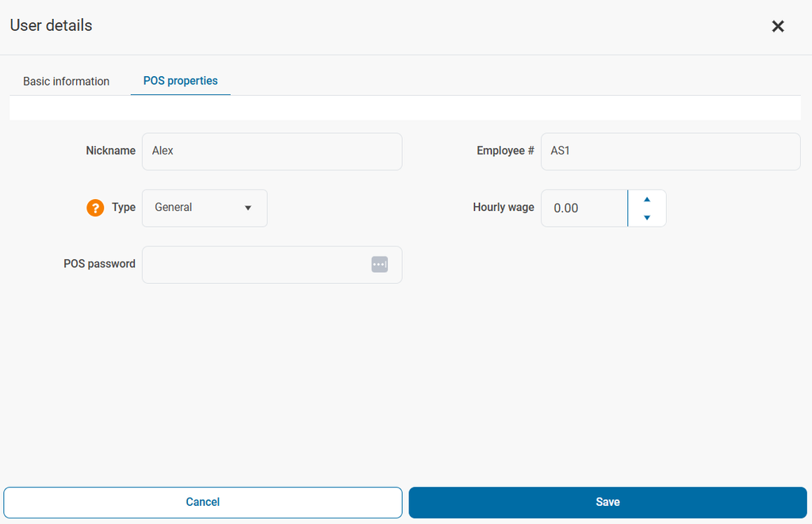This screenshot has height=524, width=812.
Task: Switch to the Basic information tab
Action: (x=67, y=81)
